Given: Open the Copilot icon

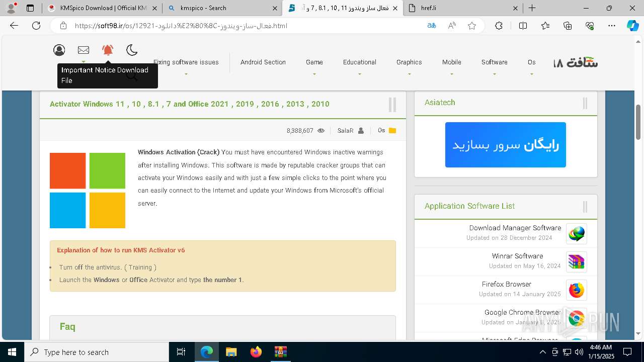Looking at the screenshot, I should tap(632, 26).
